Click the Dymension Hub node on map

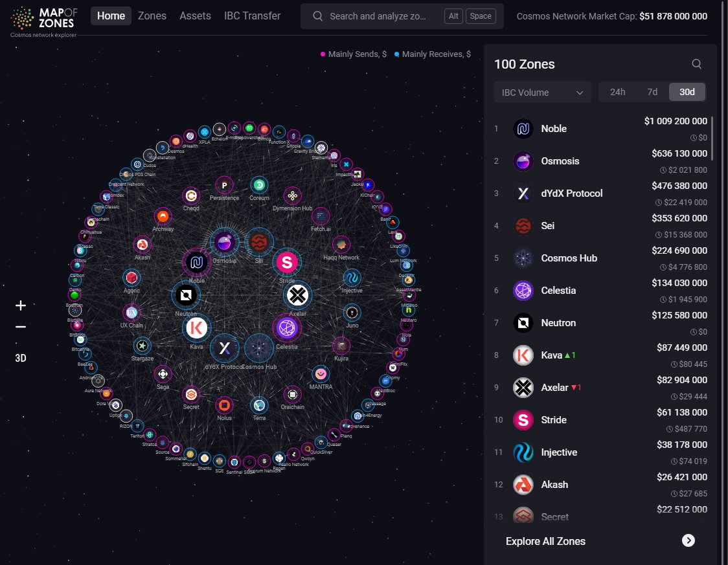(x=293, y=195)
